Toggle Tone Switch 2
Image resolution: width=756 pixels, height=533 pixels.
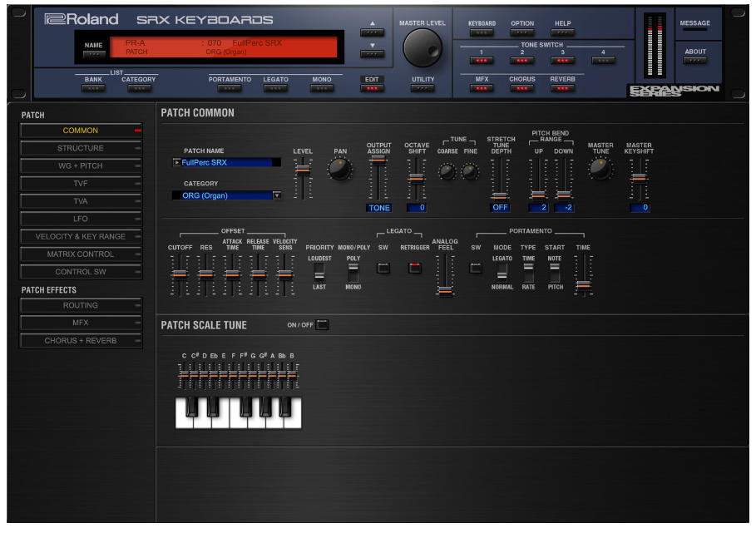522,61
